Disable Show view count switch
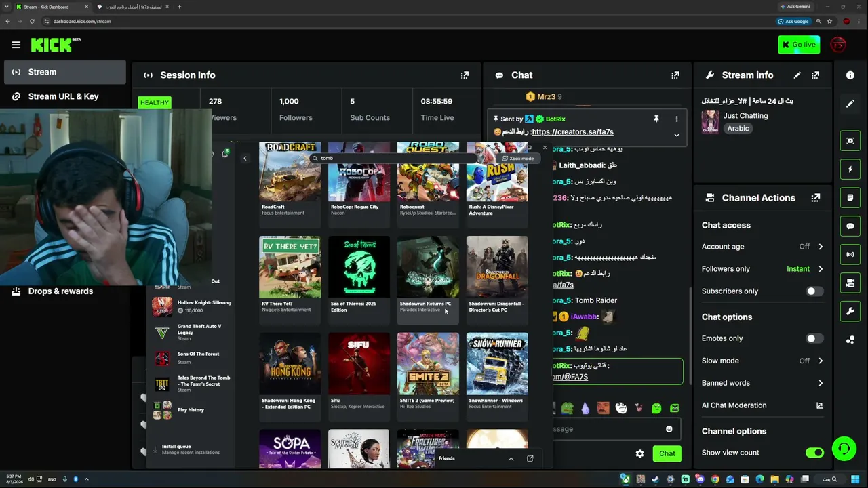 pyautogui.click(x=814, y=453)
